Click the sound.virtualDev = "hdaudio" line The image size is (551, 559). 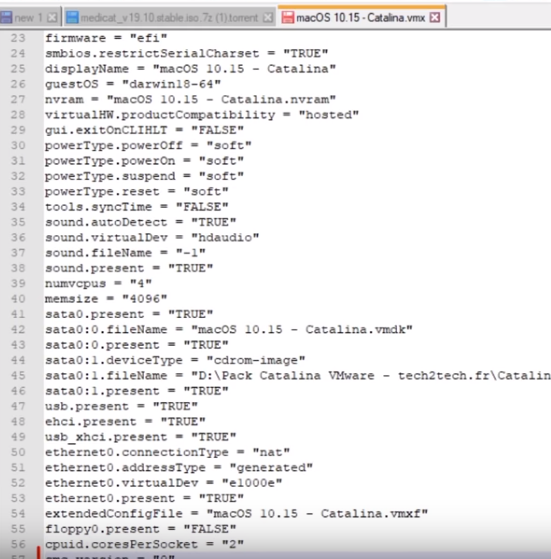(152, 237)
